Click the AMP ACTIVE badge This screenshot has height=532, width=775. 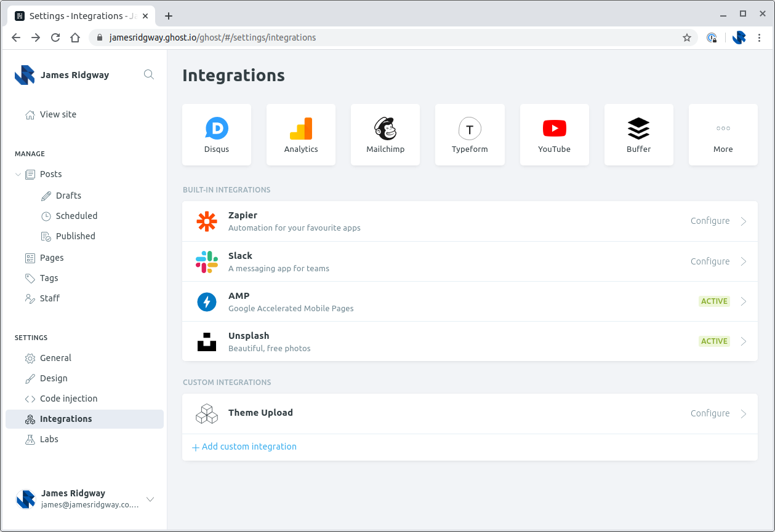click(714, 301)
